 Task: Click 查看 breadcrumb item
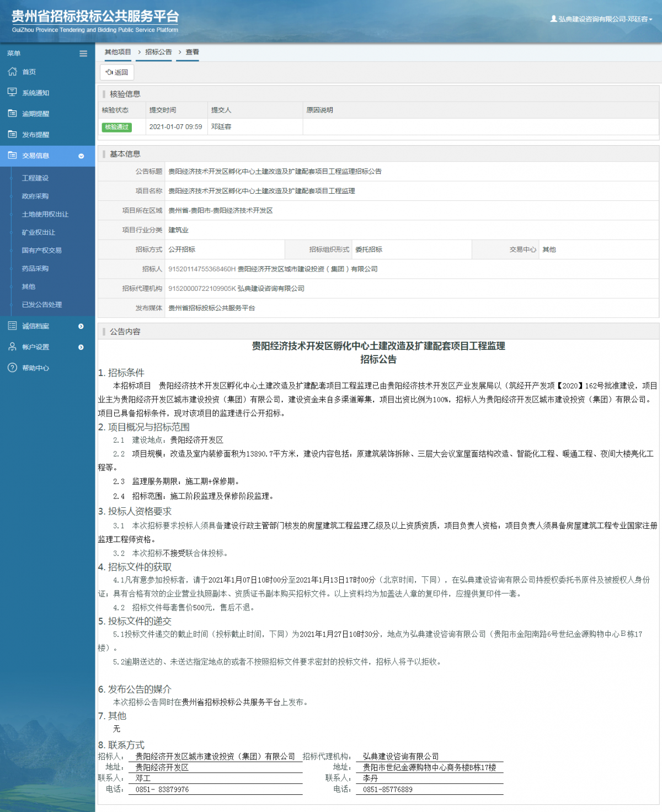[192, 52]
